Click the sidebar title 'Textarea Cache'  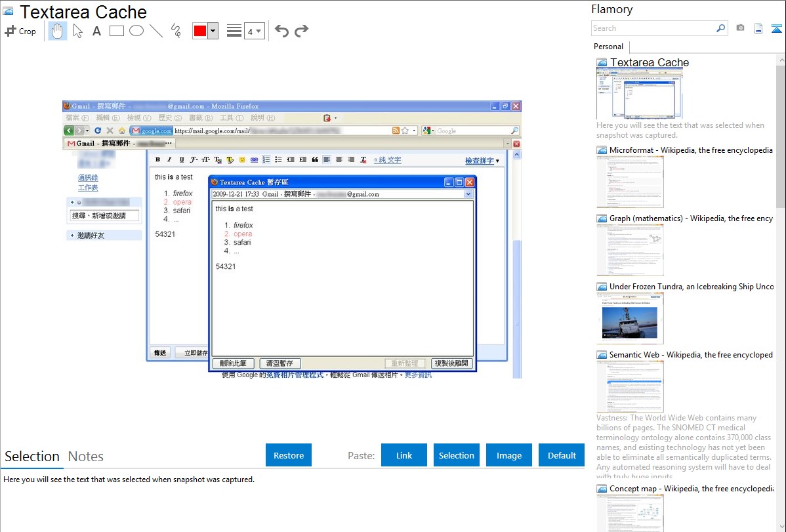[650, 63]
